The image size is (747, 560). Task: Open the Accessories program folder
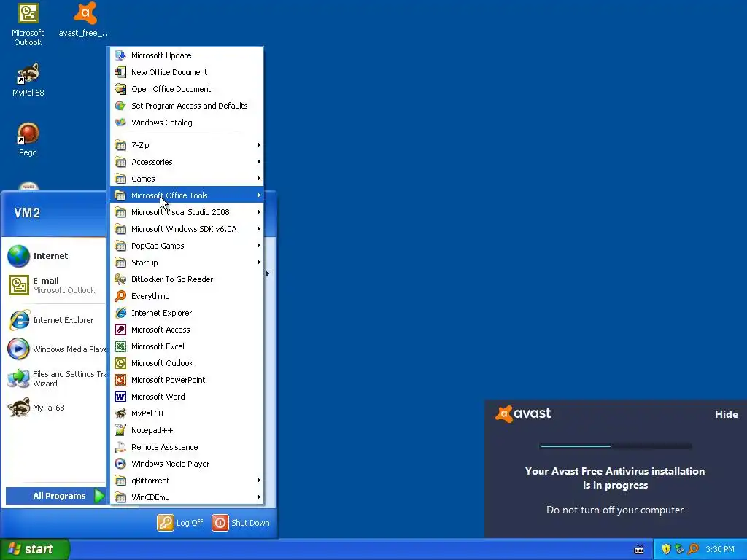click(x=187, y=162)
